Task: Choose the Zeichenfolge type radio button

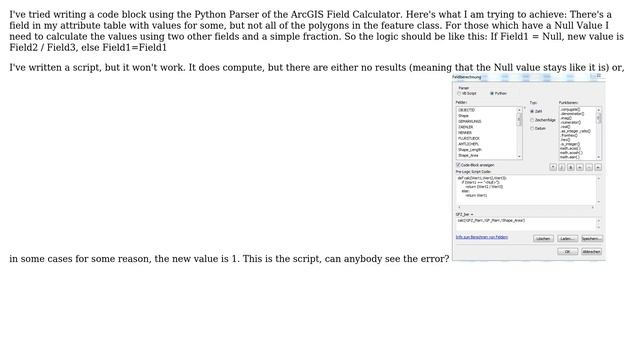Action: pyautogui.click(x=532, y=120)
